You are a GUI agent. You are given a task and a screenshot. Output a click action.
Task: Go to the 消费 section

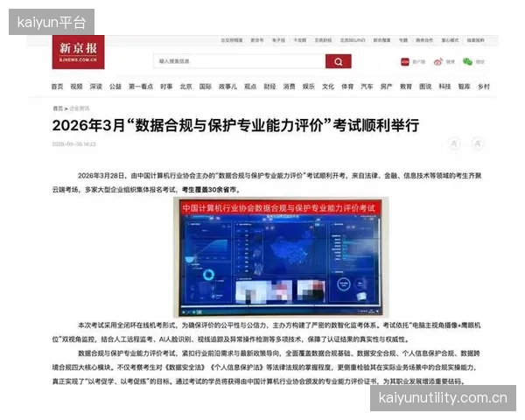point(290,87)
